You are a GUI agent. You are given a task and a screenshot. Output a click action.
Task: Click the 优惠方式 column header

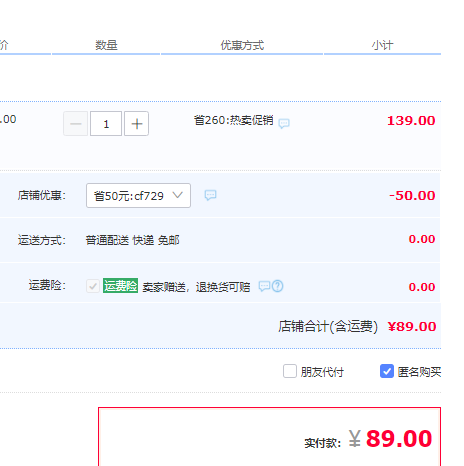tap(242, 45)
